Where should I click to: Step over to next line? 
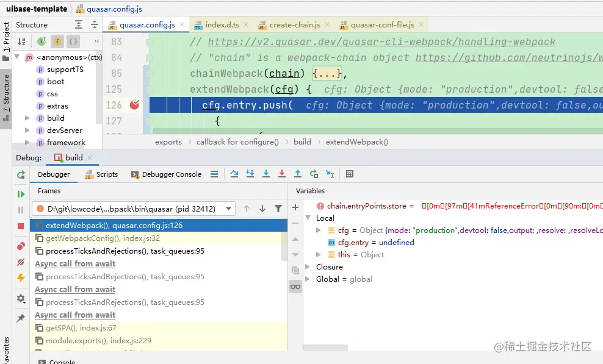[234, 174]
